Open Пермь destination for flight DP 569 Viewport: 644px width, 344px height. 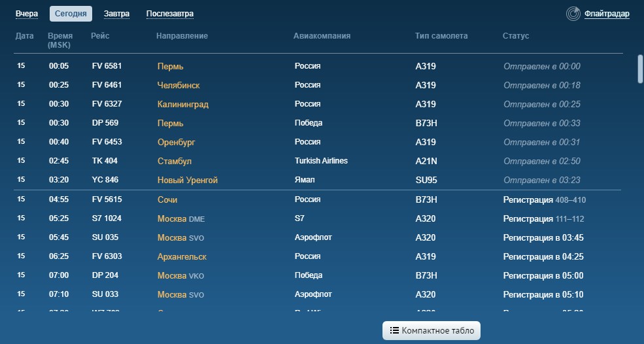tap(171, 123)
